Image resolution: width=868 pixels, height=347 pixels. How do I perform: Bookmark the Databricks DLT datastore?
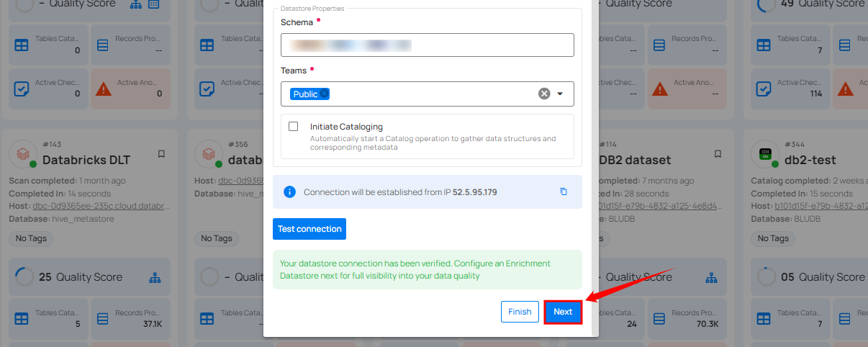tap(161, 154)
